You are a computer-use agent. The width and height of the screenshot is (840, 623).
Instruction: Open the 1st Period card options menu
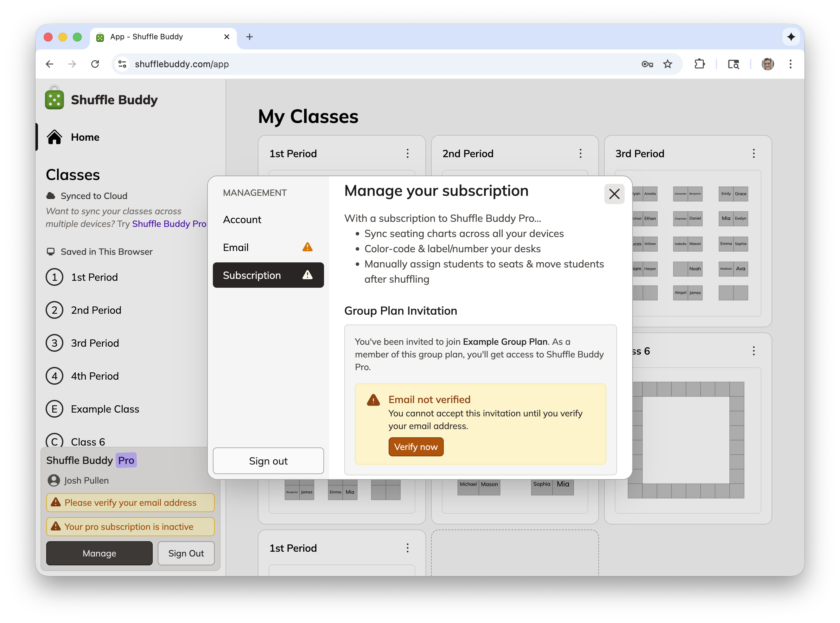(407, 153)
